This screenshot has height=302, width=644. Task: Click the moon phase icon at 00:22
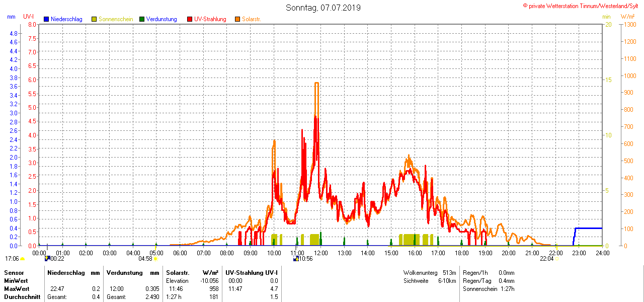point(47,258)
